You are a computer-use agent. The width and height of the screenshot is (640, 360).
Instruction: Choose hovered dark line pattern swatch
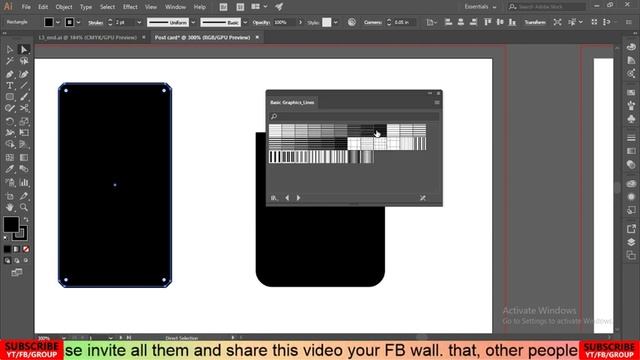point(380,131)
